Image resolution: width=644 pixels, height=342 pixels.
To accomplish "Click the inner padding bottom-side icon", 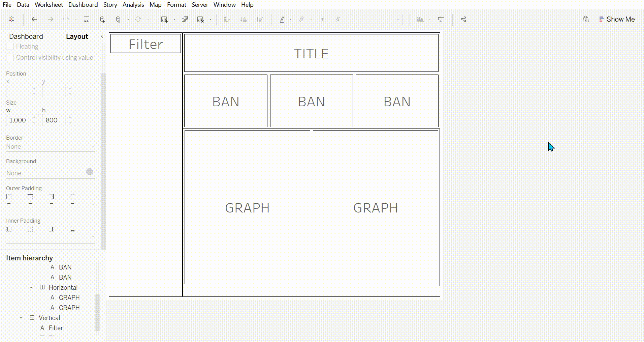I will click(72, 229).
